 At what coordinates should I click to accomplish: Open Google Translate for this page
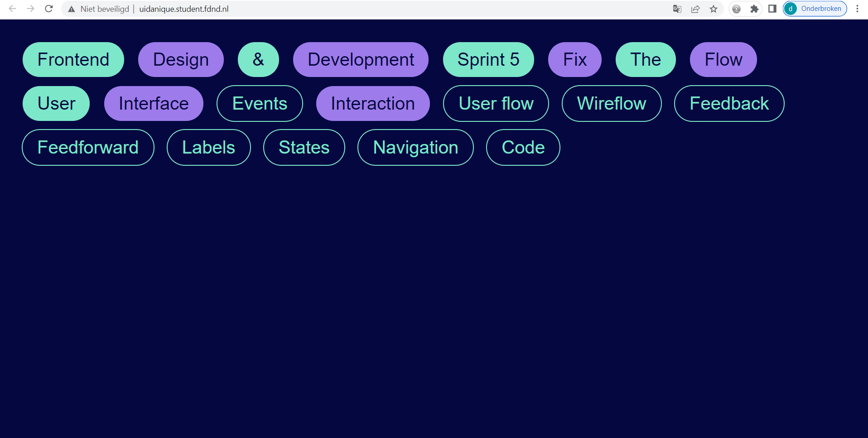click(x=677, y=9)
